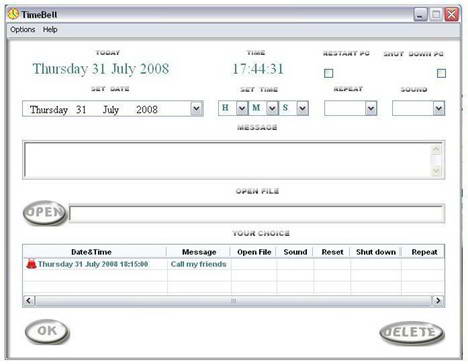468x364 pixels.
Task: Click the Date&Time column header
Action: [x=91, y=252]
